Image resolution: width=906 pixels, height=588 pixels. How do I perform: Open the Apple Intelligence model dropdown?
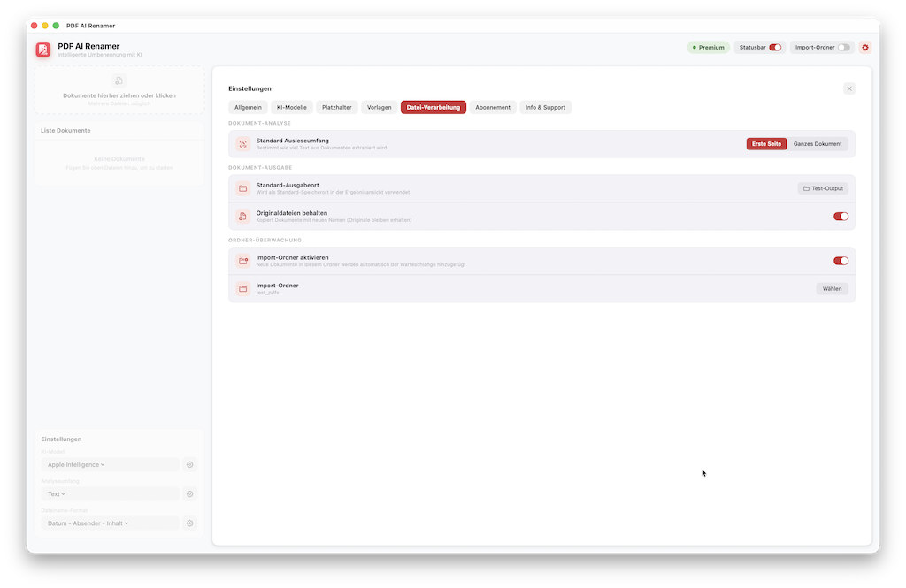(x=110, y=464)
